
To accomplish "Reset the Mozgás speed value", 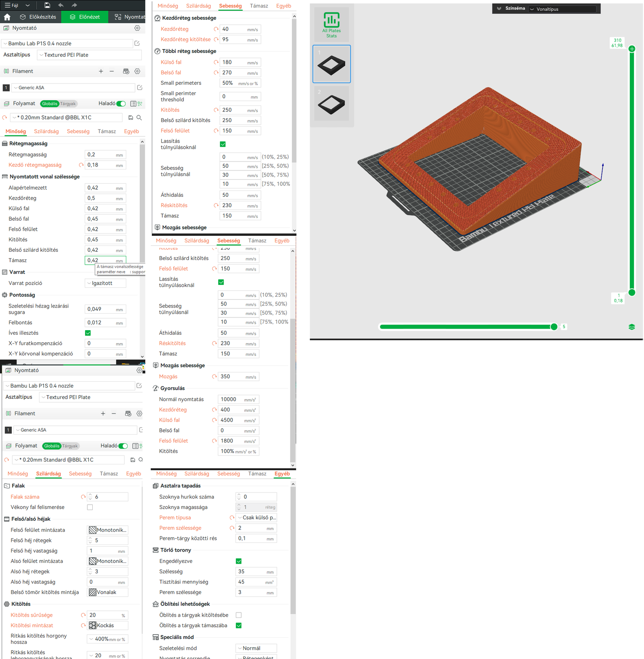I will [x=214, y=377].
